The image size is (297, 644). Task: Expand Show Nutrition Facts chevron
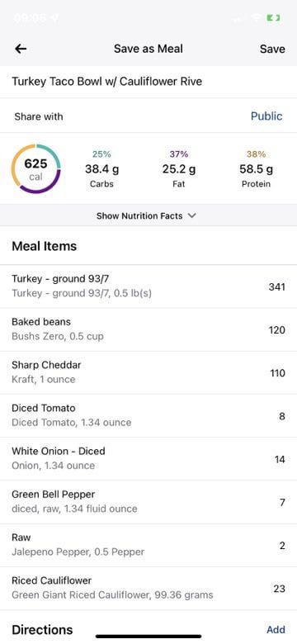pyautogui.click(x=192, y=215)
